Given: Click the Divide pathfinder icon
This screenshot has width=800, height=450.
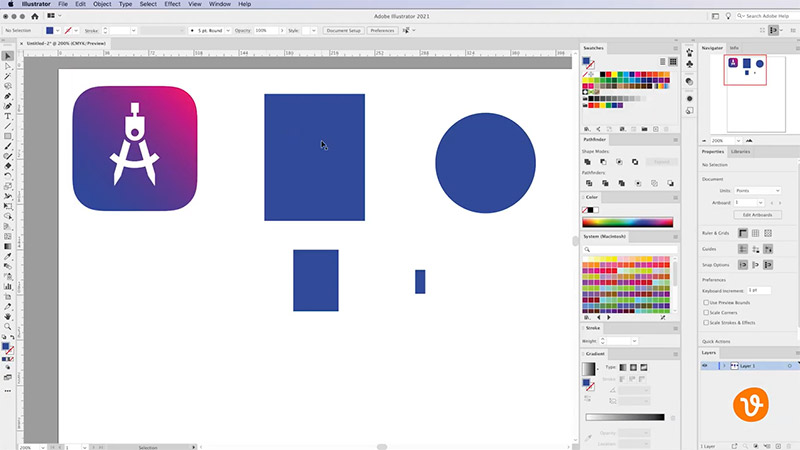Looking at the screenshot, I should pos(589,183).
